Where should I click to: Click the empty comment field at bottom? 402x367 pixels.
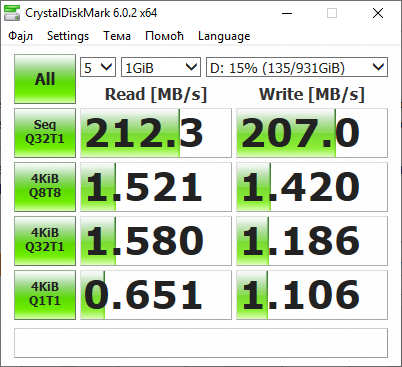[201, 343]
